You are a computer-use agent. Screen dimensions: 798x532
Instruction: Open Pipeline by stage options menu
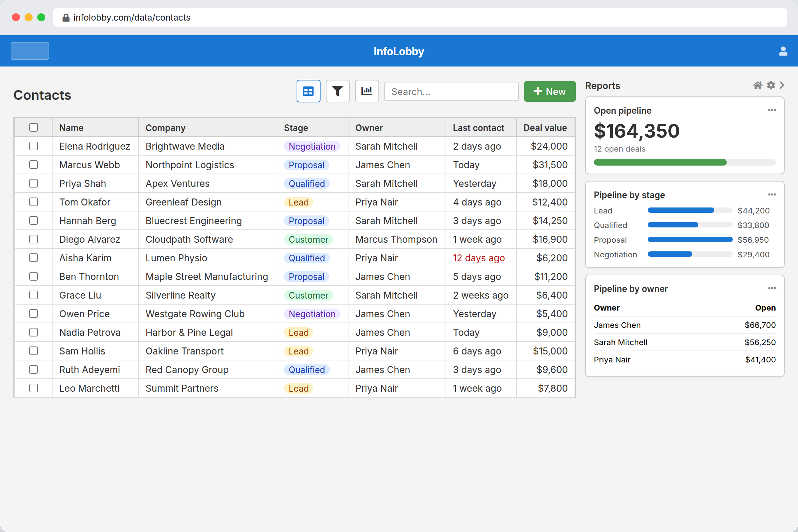click(x=772, y=195)
